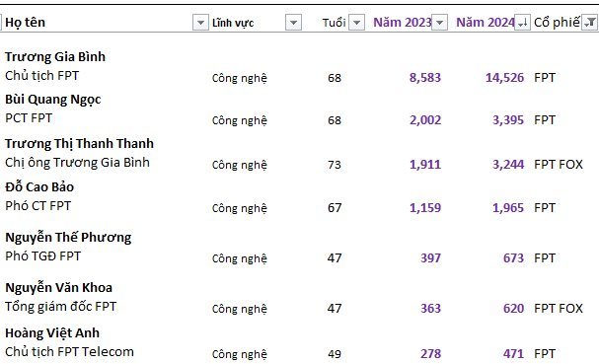This screenshot has height=364, width=599.
Task: Select Đỗ Cao Bảo's Công nghệ cell
Action: point(240,208)
